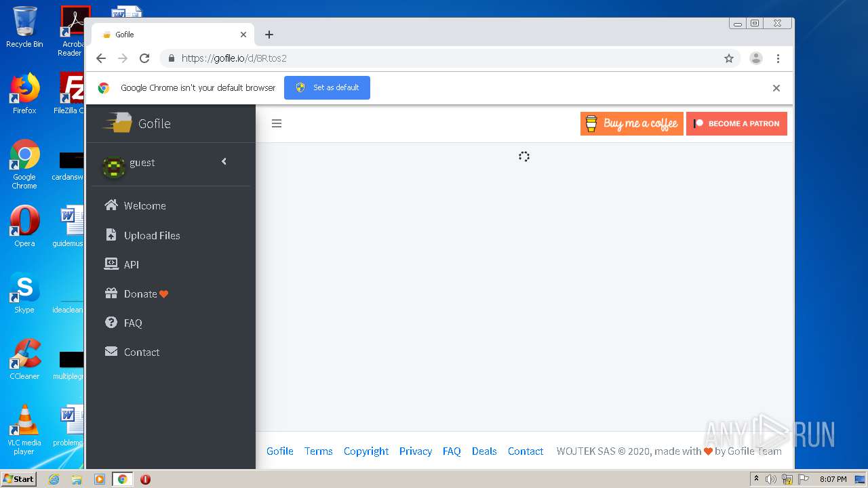Open the Terms footer link
The height and width of the screenshot is (488, 868).
pos(318,451)
